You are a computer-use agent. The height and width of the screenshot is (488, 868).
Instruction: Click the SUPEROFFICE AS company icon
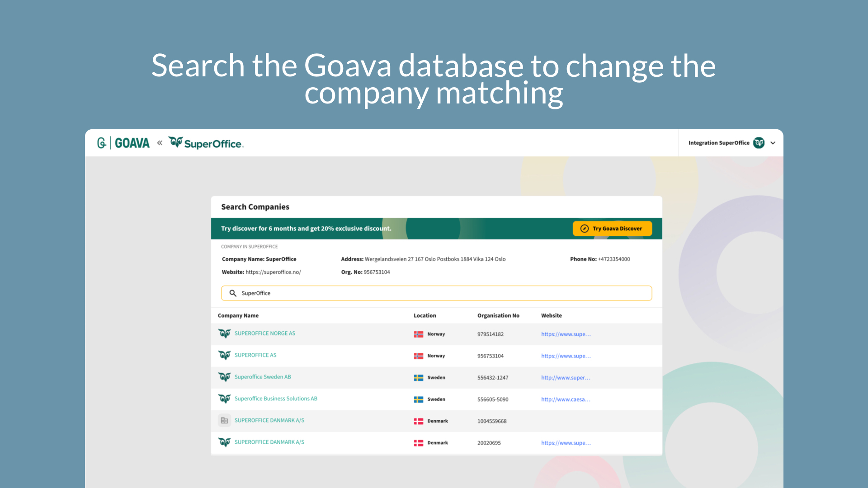pos(225,355)
